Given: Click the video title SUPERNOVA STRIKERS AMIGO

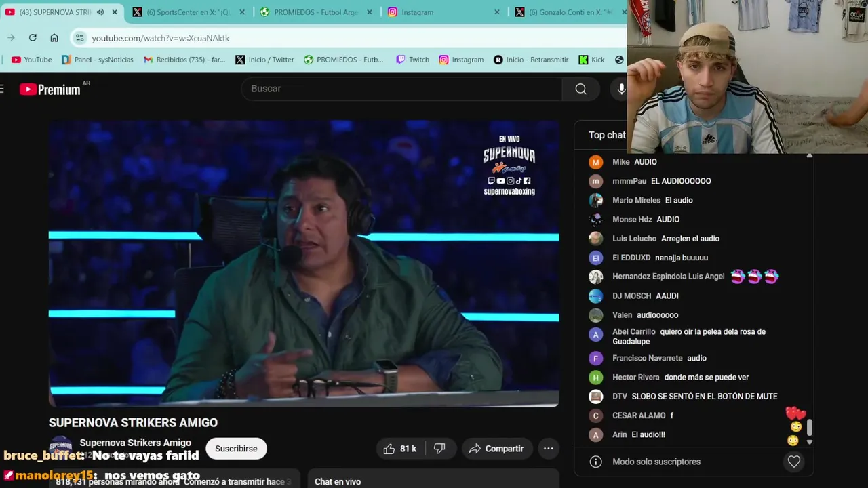Looking at the screenshot, I should 133,422.
